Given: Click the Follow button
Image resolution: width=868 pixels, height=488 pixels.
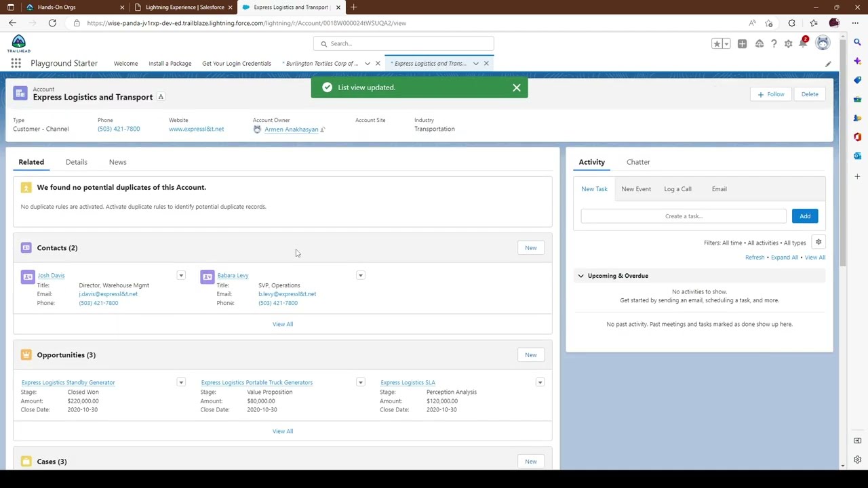Looking at the screenshot, I should pyautogui.click(x=771, y=94).
